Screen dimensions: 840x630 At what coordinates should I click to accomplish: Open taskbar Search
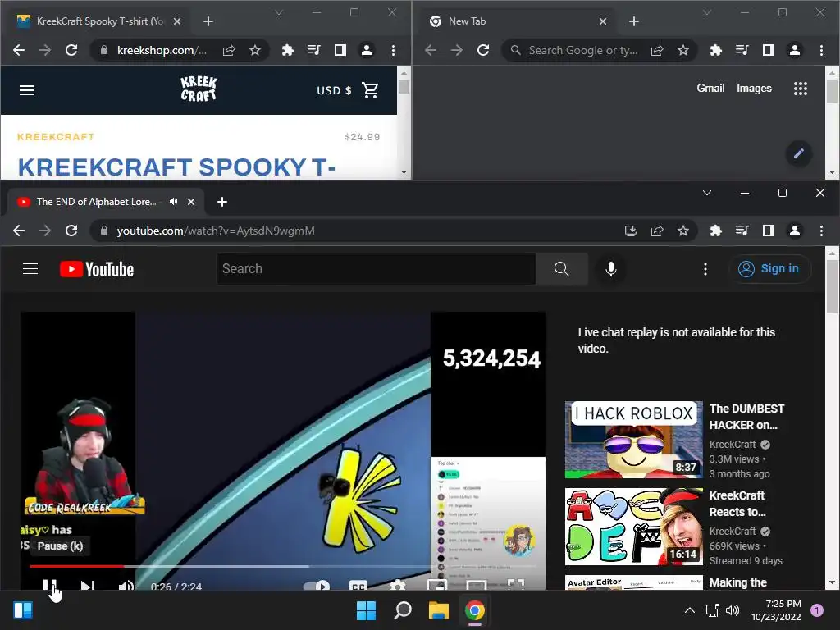coord(402,610)
